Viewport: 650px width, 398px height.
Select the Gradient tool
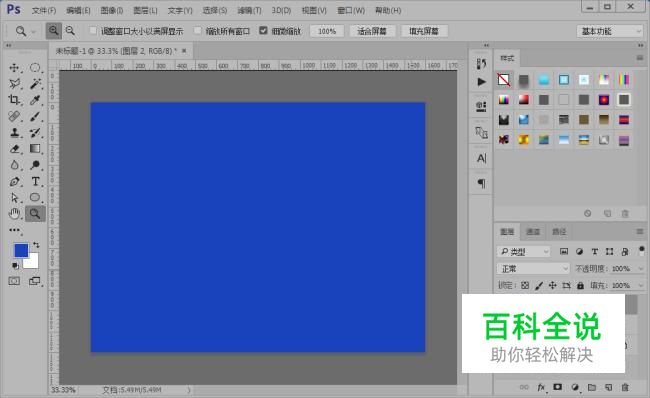point(35,148)
